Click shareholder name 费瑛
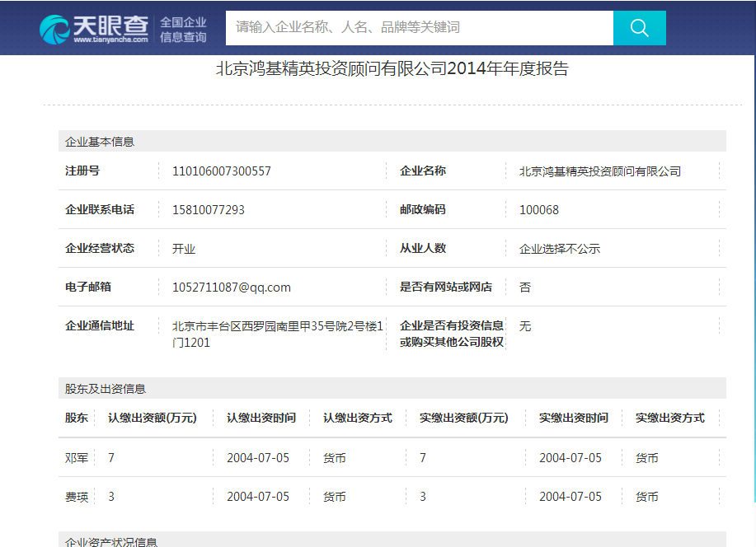This screenshot has height=547, width=756. 77,497
